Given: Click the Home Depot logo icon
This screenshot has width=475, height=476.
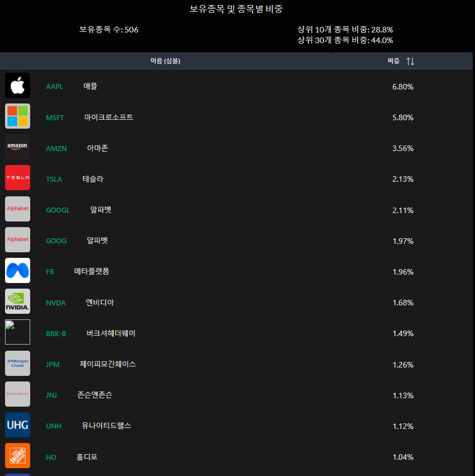Looking at the screenshot, I should pyautogui.click(x=17, y=456).
